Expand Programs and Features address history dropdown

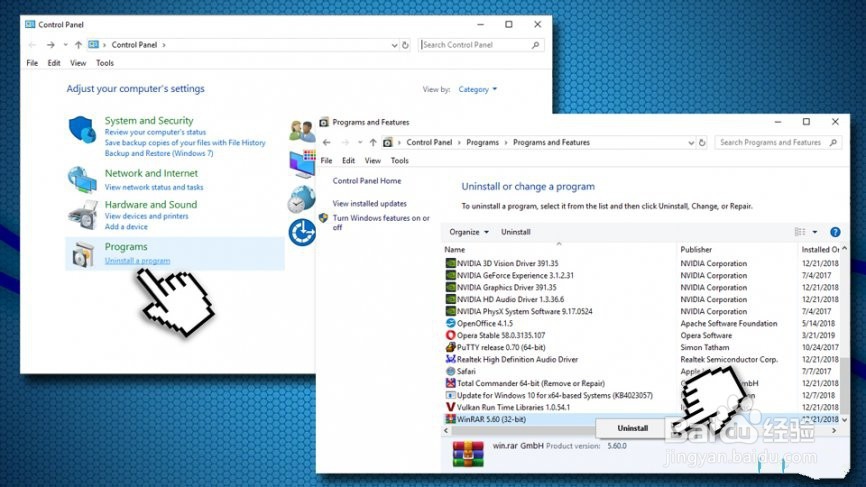(691, 143)
